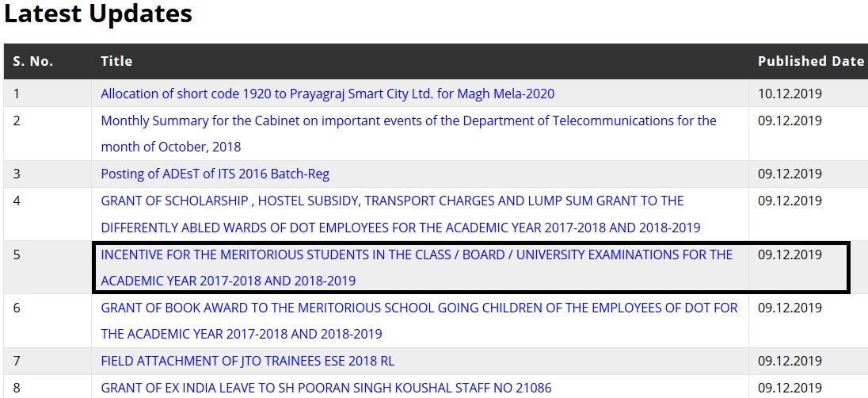Open Grant of Scholarship, Hostel Subsidy link

pyautogui.click(x=392, y=201)
